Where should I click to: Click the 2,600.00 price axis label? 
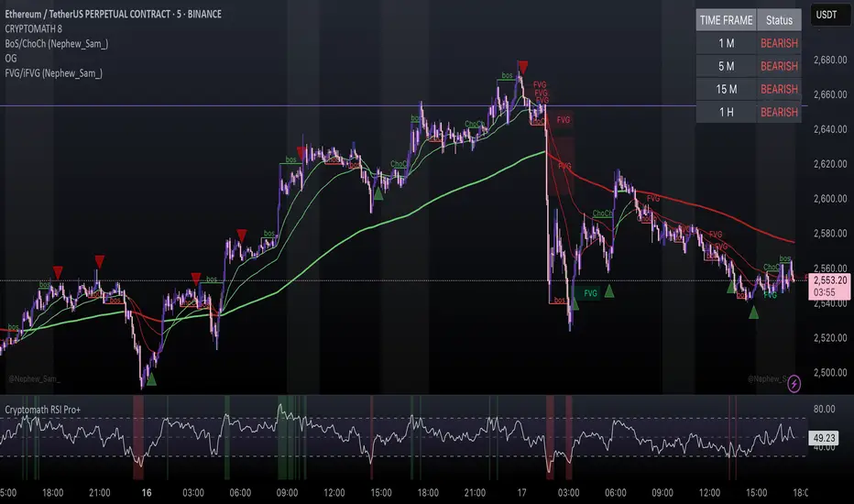coord(830,198)
